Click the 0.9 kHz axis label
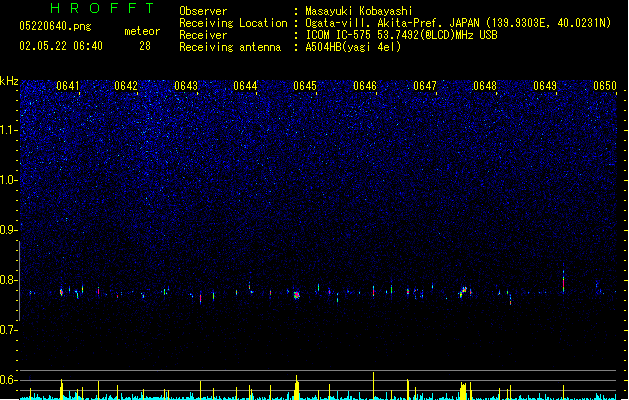Viewport: 629px width, 400px height. (x=8, y=229)
